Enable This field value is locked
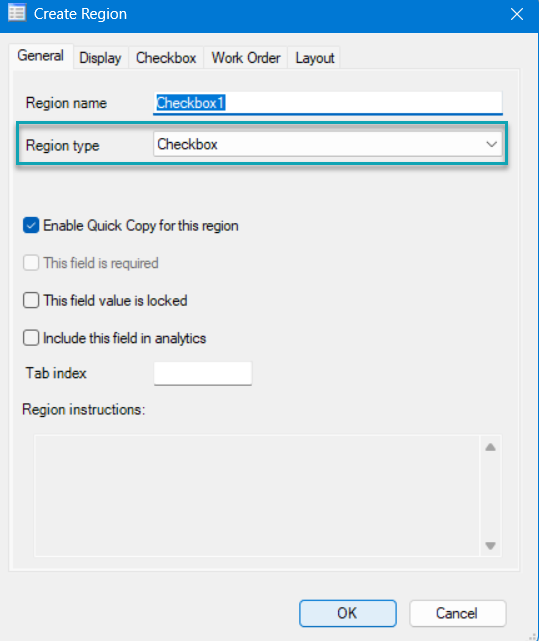539x641 pixels. pyautogui.click(x=31, y=300)
